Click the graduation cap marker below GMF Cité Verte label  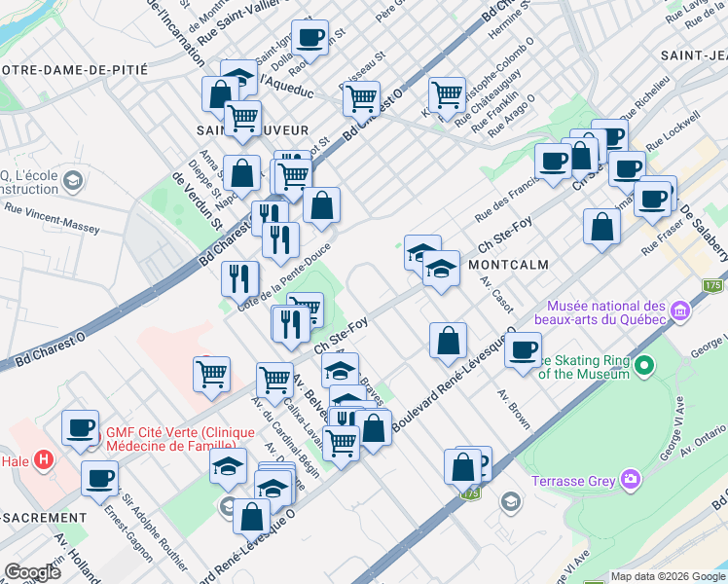[228, 469]
